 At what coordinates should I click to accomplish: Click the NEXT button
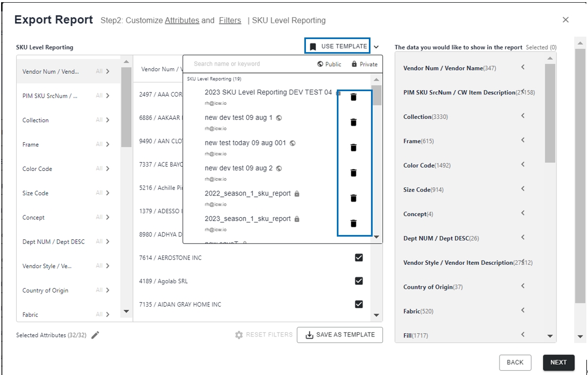tap(558, 363)
